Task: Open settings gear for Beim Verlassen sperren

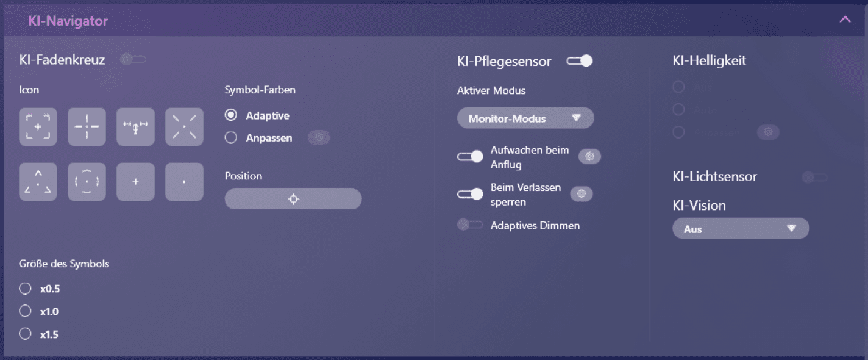Action: (x=582, y=194)
